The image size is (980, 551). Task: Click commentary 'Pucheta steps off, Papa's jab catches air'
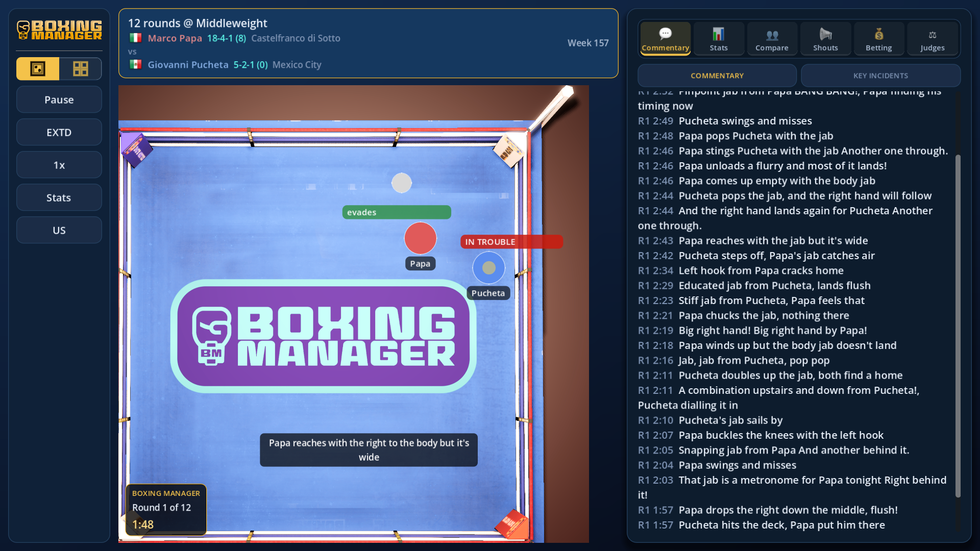coord(777,256)
